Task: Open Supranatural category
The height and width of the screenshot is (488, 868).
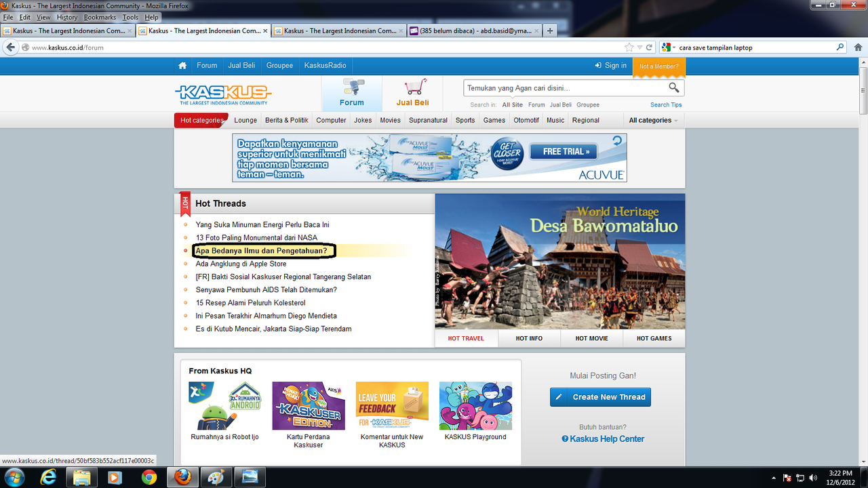Action: (428, 120)
